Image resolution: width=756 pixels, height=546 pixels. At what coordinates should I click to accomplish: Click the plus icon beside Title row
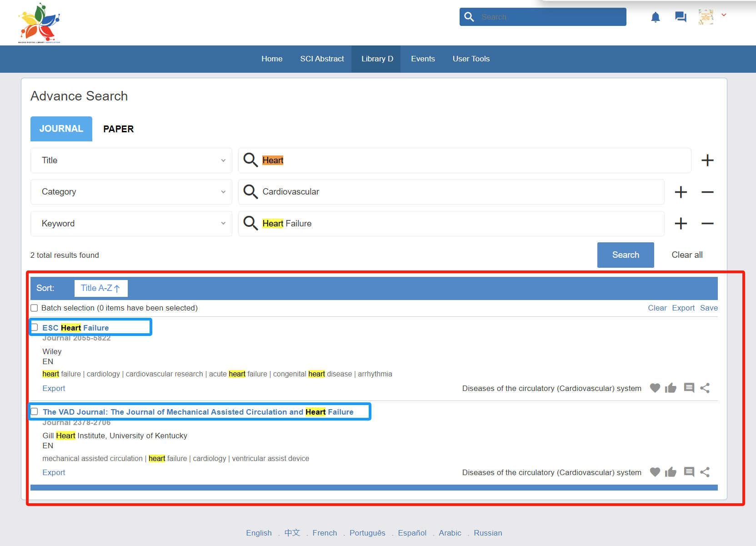point(707,160)
